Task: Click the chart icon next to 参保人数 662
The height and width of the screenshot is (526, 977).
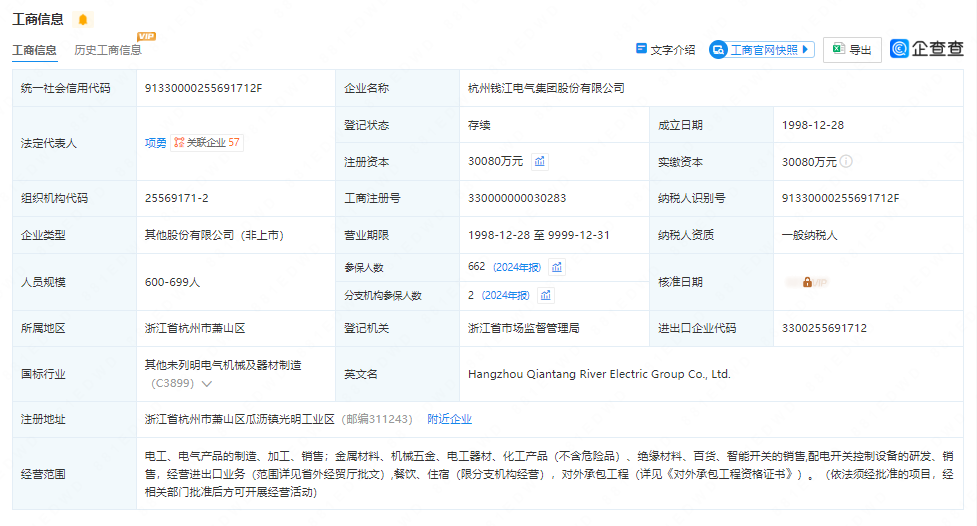Action: [557, 267]
